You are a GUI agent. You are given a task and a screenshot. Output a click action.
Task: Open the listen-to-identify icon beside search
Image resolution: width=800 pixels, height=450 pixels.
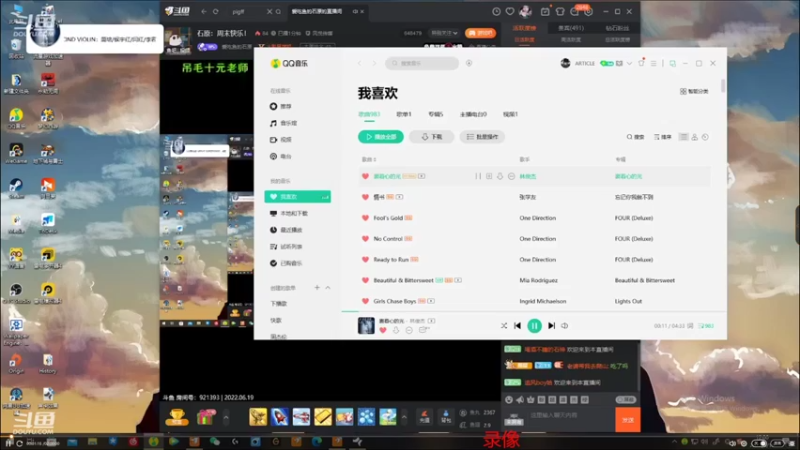click(469, 63)
